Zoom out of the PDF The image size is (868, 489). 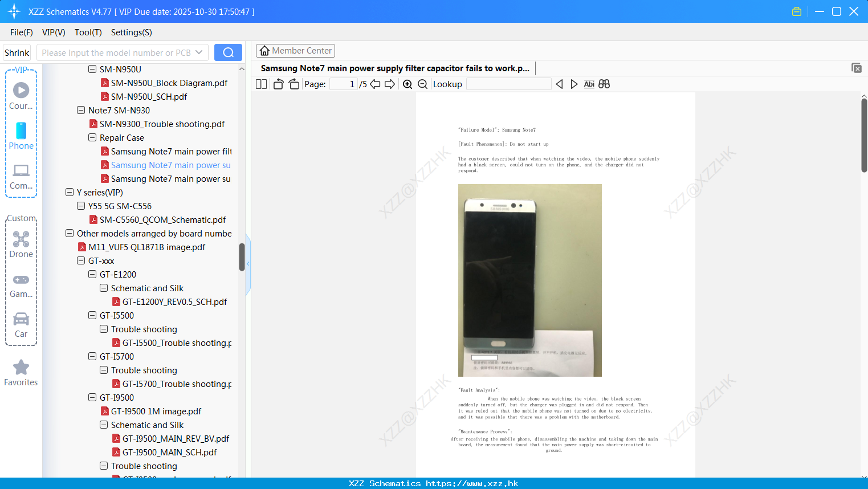(x=422, y=84)
